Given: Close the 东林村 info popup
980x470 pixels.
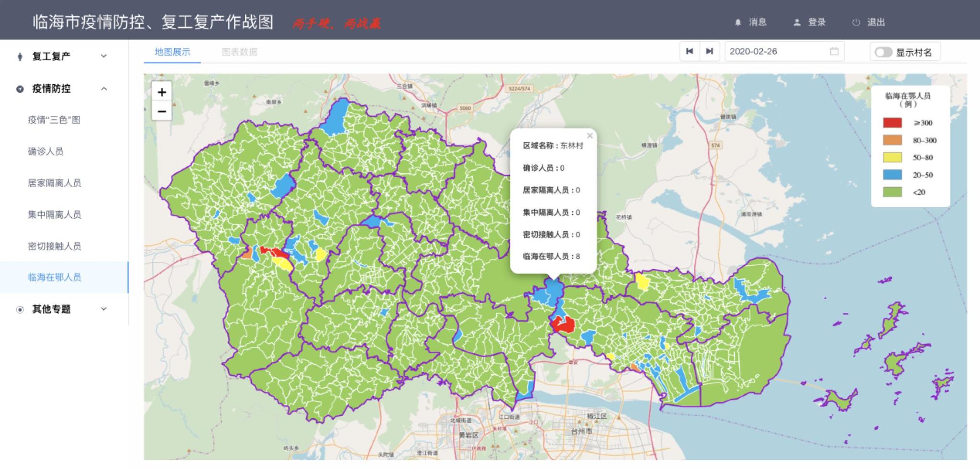Looking at the screenshot, I should (590, 136).
